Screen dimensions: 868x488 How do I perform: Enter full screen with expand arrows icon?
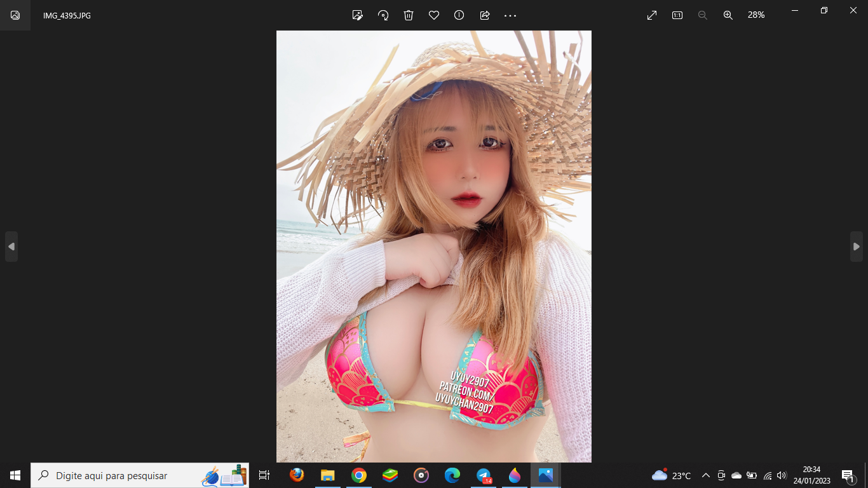point(652,15)
